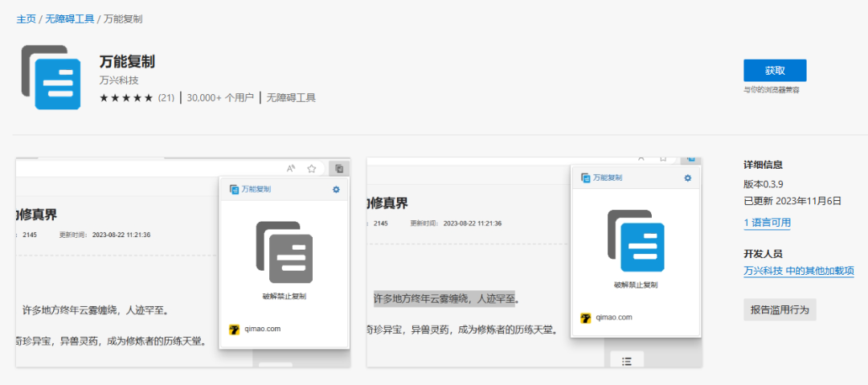Click the 已更新 2023年11月6日 text

(x=792, y=200)
